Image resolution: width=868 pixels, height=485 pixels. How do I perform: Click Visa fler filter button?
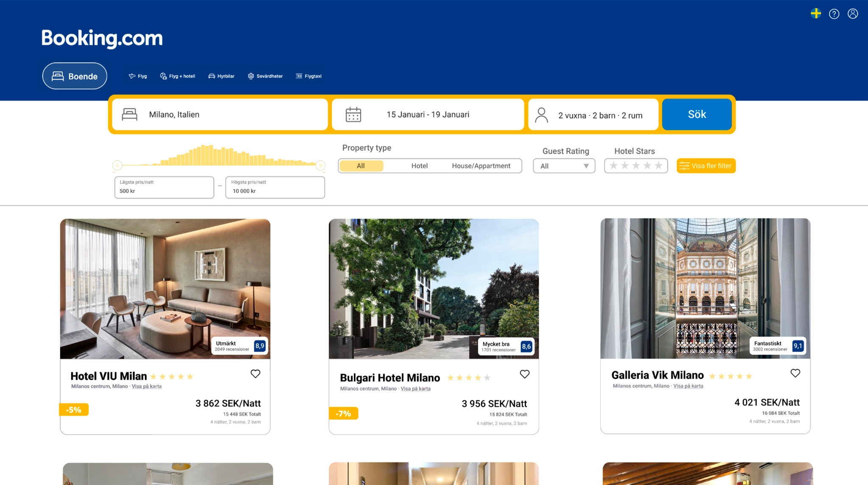click(x=706, y=166)
